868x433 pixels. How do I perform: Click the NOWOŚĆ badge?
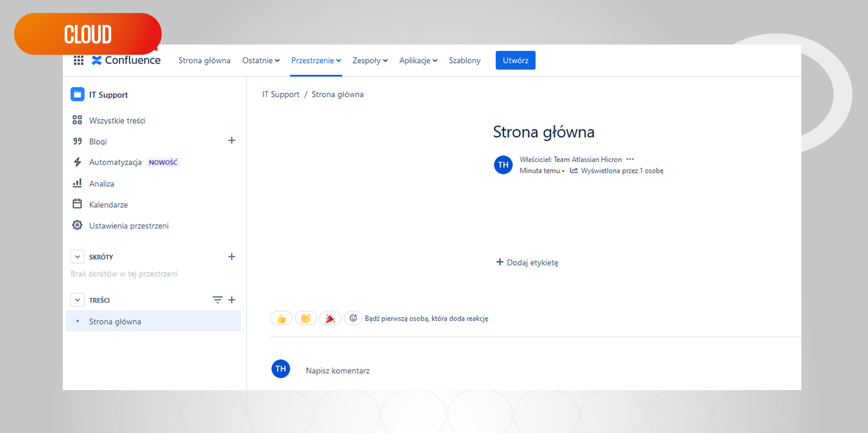pos(163,162)
